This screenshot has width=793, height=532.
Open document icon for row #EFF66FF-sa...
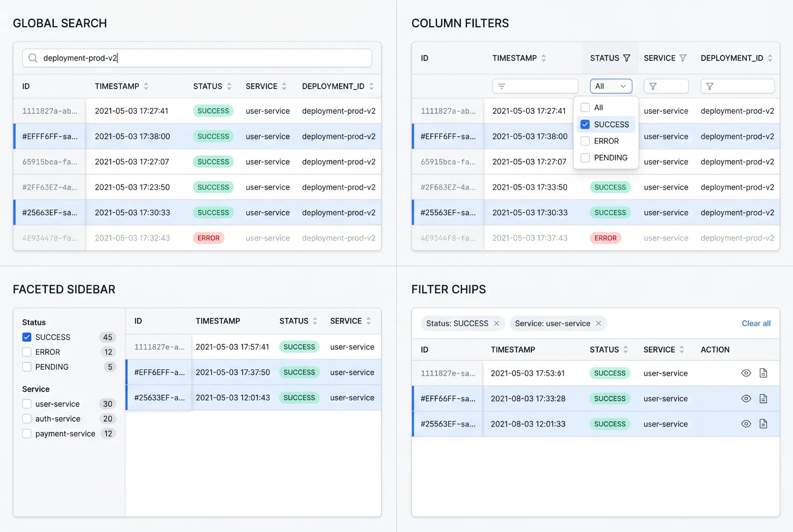pos(763,399)
